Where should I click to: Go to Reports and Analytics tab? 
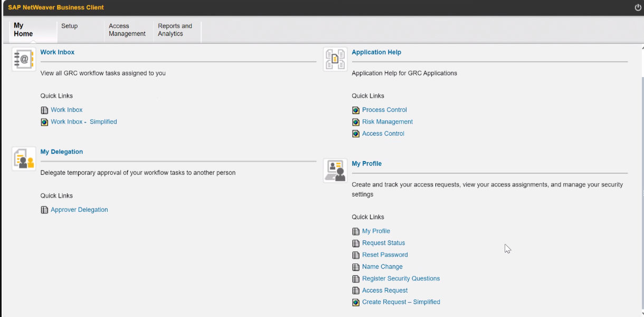175,30
